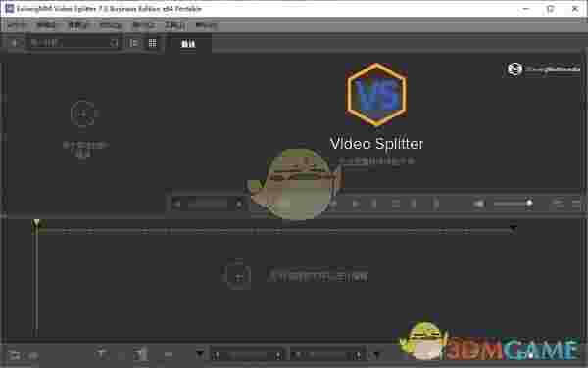588x368 pixels.
Task: Click the circular add-file icon in the media panel
Action: [x=84, y=114]
